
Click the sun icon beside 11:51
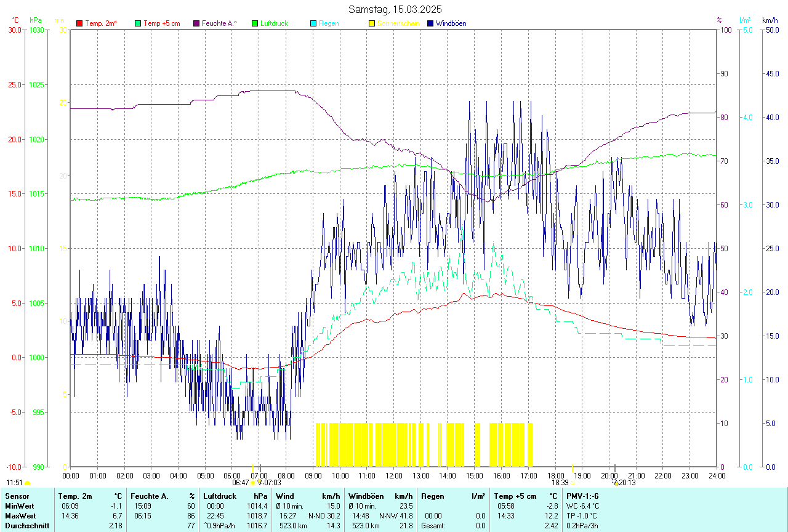pyautogui.click(x=27, y=483)
